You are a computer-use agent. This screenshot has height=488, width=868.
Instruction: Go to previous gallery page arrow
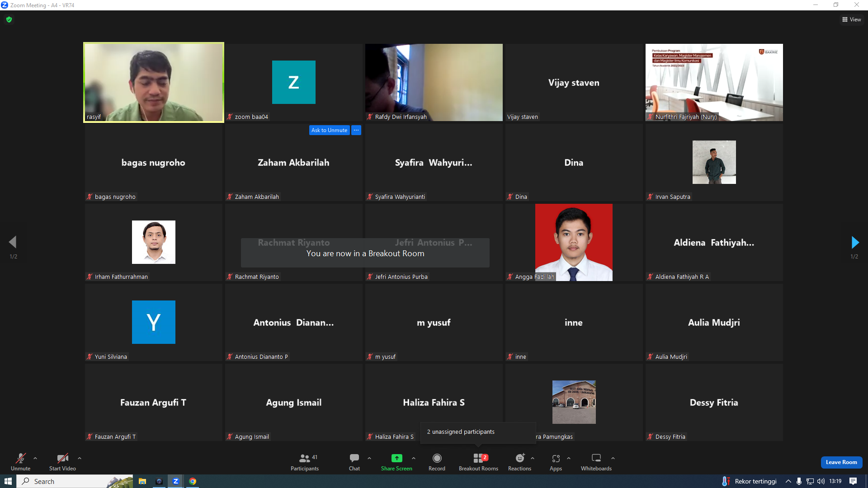[x=13, y=242]
